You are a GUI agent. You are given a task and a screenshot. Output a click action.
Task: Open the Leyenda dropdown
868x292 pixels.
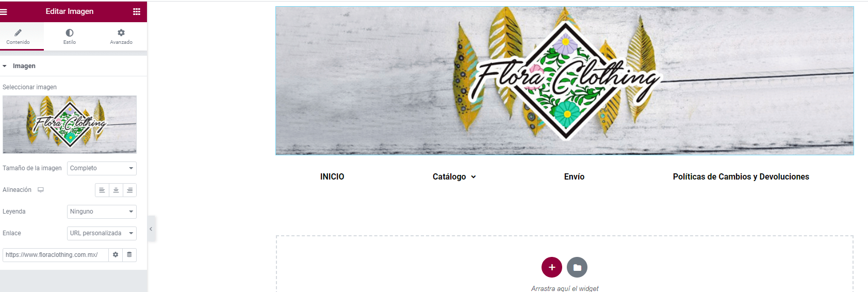pyautogui.click(x=102, y=212)
